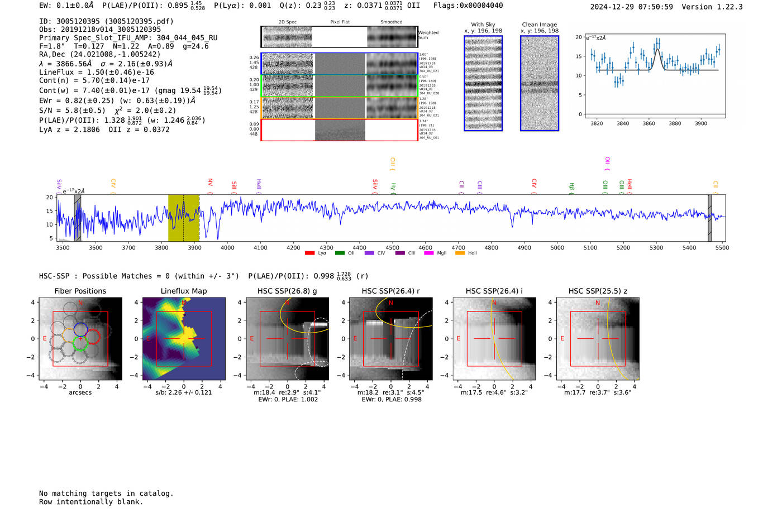Screen dimensions: 782x532
Task: Select the Fiber Positions panel
Action: (80, 339)
